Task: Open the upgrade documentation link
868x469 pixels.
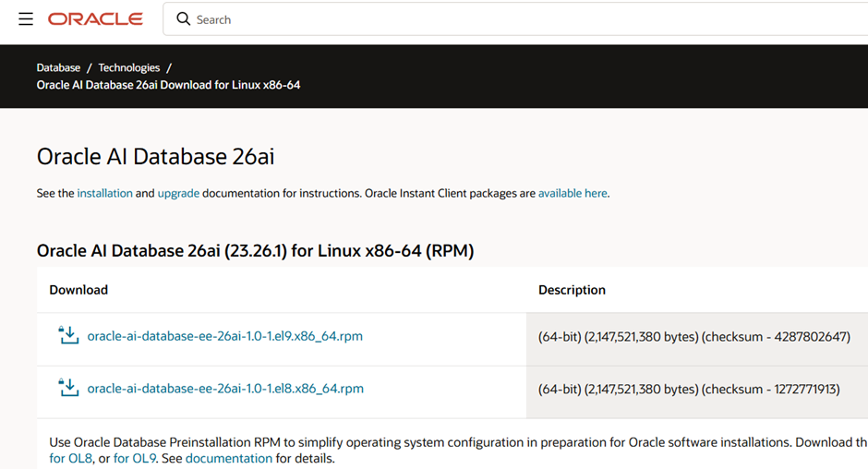Action: (178, 193)
